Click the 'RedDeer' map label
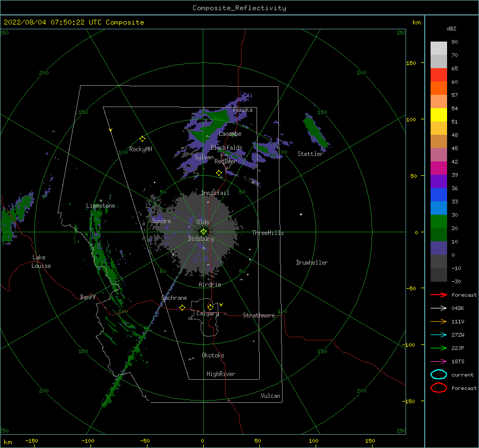The width and height of the screenshot is (479, 448). (x=226, y=161)
